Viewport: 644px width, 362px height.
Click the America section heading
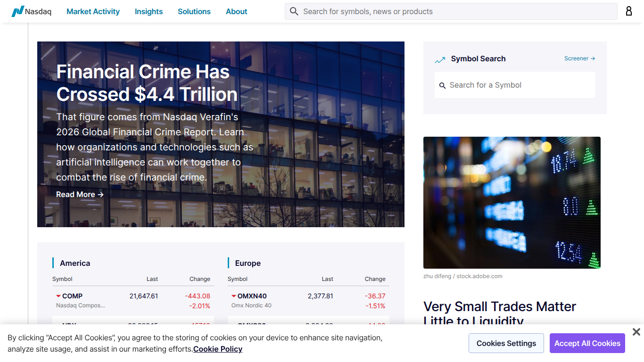(x=75, y=263)
